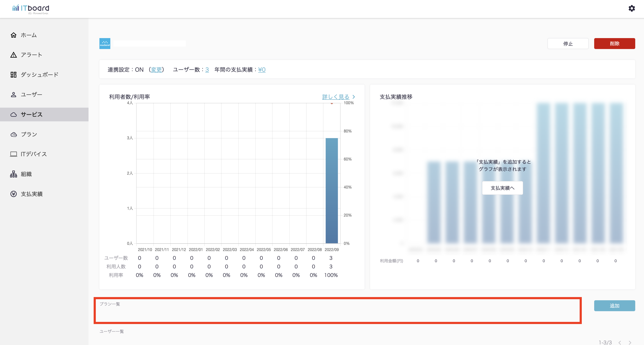Screen dimensions: 644x345
Task: Open the ダッシュボード menu item
Action: pyautogui.click(x=40, y=74)
